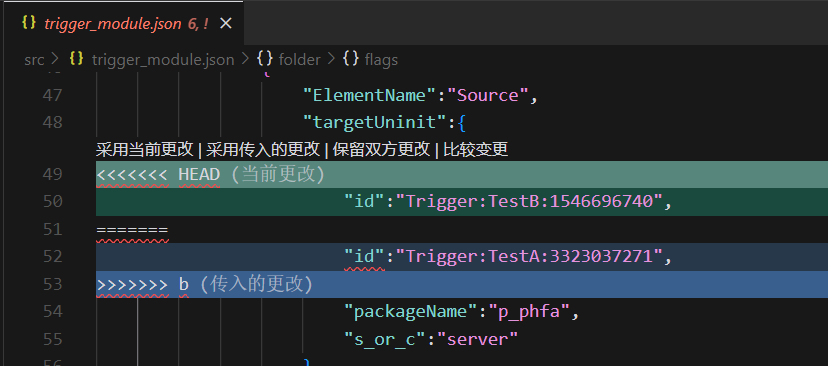Viewport: 828px width, 366px height.
Task: Expand the folder breadcrumb dropdown
Action: pyautogui.click(x=299, y=60)
